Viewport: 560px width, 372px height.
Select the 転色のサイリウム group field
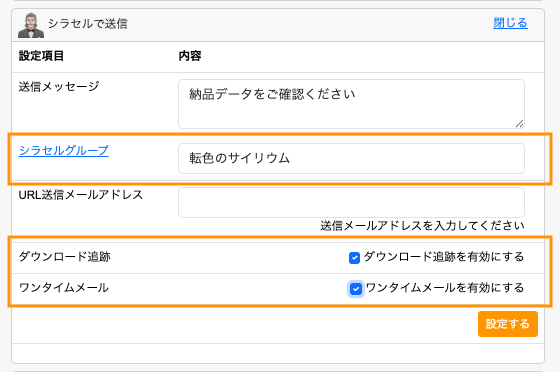coord(351,159)
